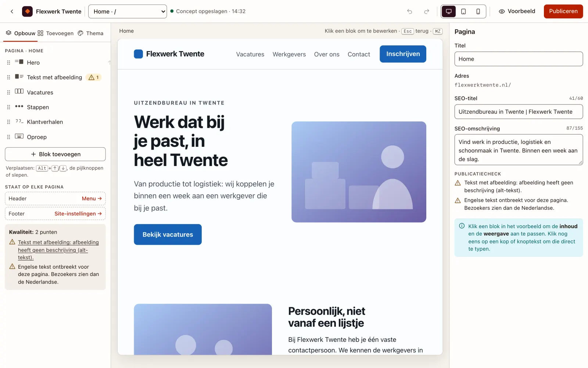Click the Bekijk vacatures button
Image resolution: width=588 pixels, height=368 pixels.
point(168,234)
